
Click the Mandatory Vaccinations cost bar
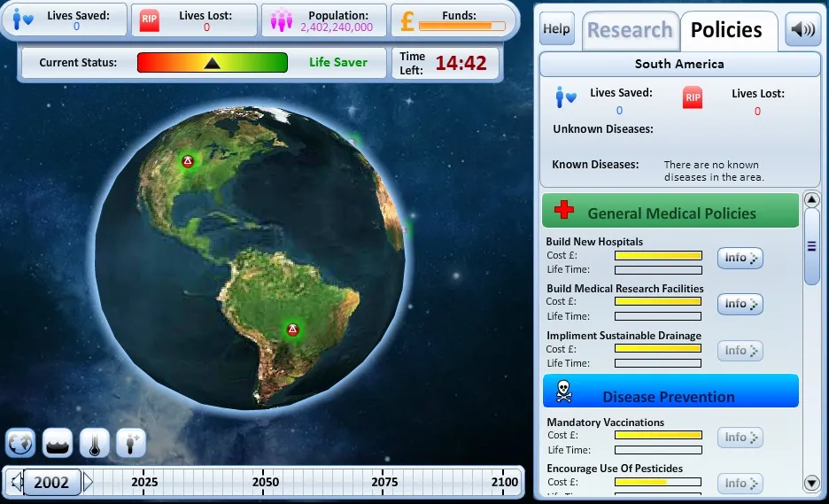coord(658,435)
